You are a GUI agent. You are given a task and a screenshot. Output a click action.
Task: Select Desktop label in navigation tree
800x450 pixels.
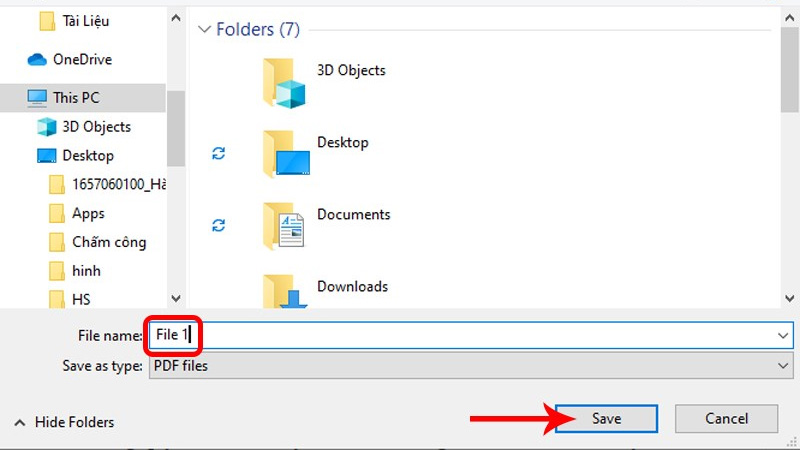tap(88, 156)
